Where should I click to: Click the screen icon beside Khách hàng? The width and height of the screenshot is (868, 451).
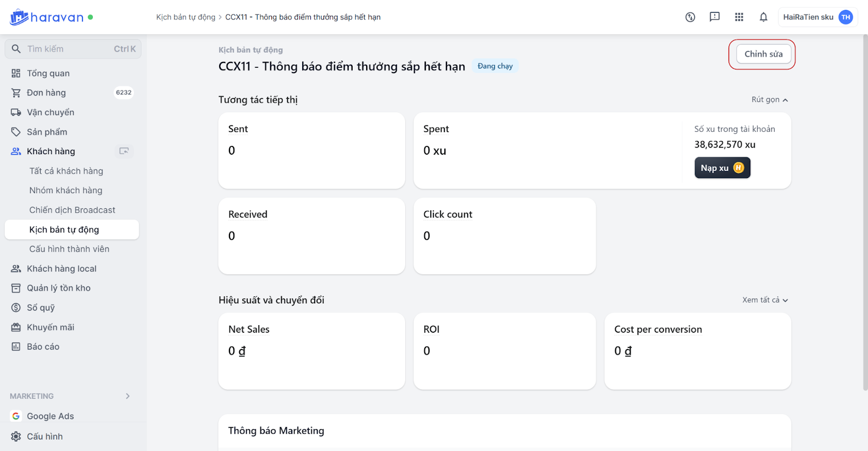[124, 151]
